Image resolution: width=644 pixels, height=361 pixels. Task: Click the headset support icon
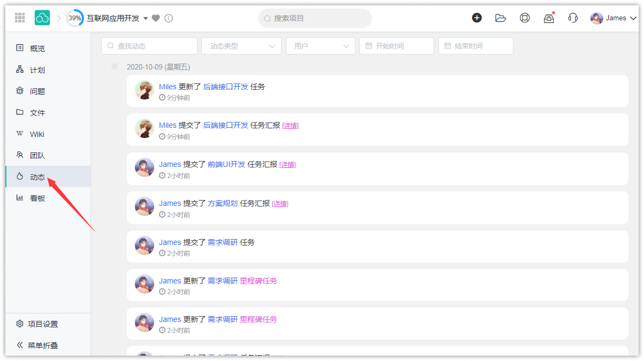point(573,18)
